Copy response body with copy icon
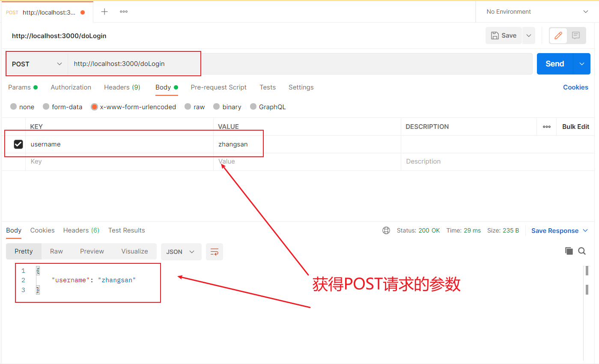 tap(569, 251)
